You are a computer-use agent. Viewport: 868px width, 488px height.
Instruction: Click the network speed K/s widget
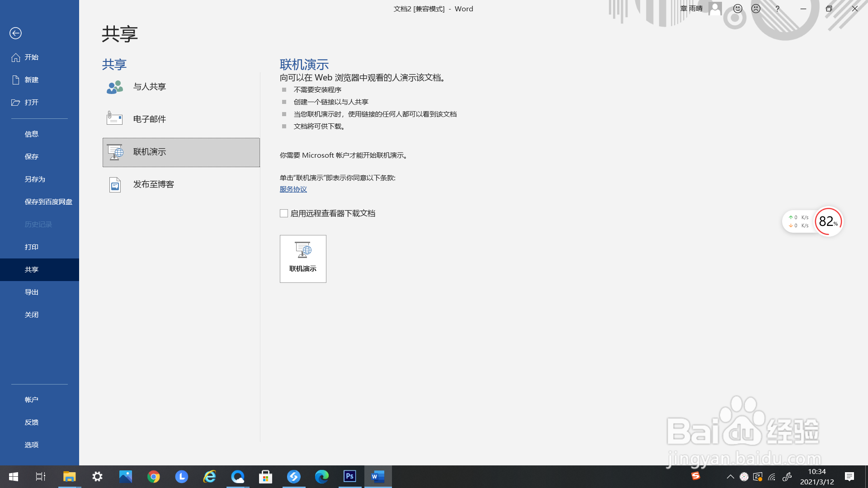coord(798,221)
